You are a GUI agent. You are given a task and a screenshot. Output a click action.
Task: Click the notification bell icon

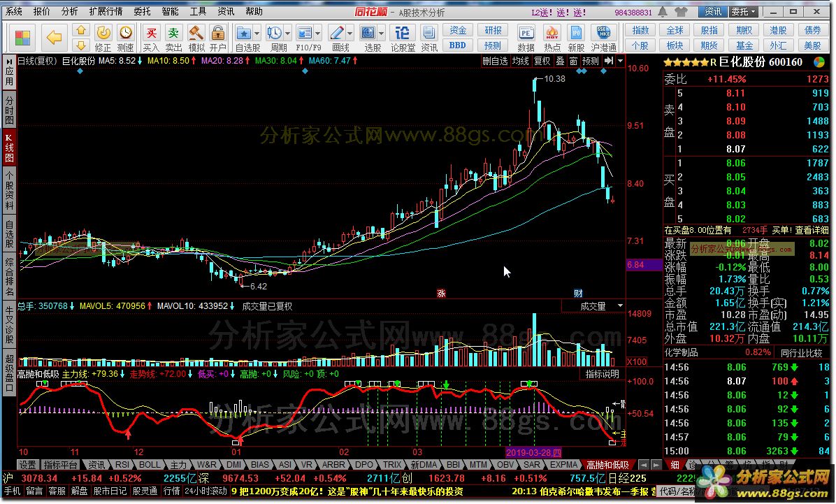point(663,11)
